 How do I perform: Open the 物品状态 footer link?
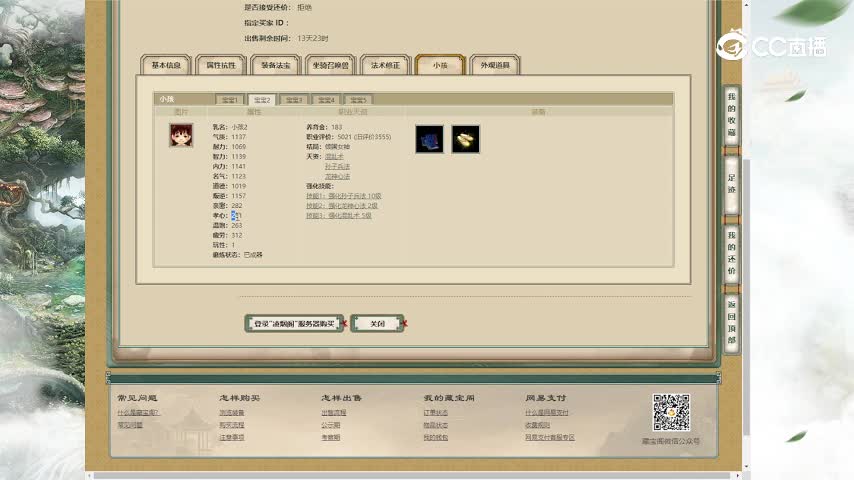tap(436, 425)
